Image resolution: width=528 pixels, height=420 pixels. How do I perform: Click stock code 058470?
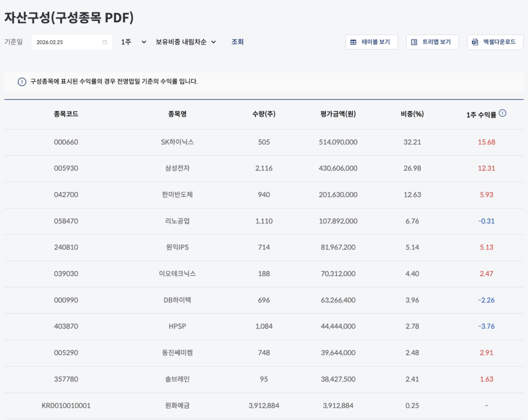(66, 221)
